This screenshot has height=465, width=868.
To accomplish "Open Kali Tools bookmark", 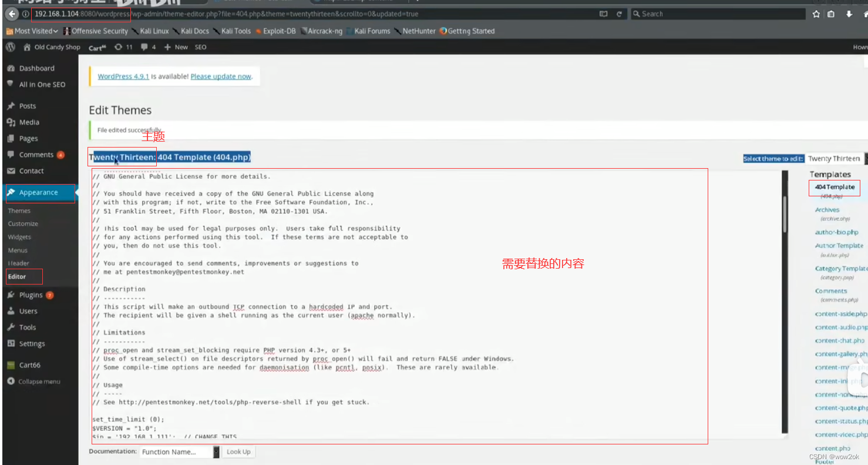I will 232,31.
